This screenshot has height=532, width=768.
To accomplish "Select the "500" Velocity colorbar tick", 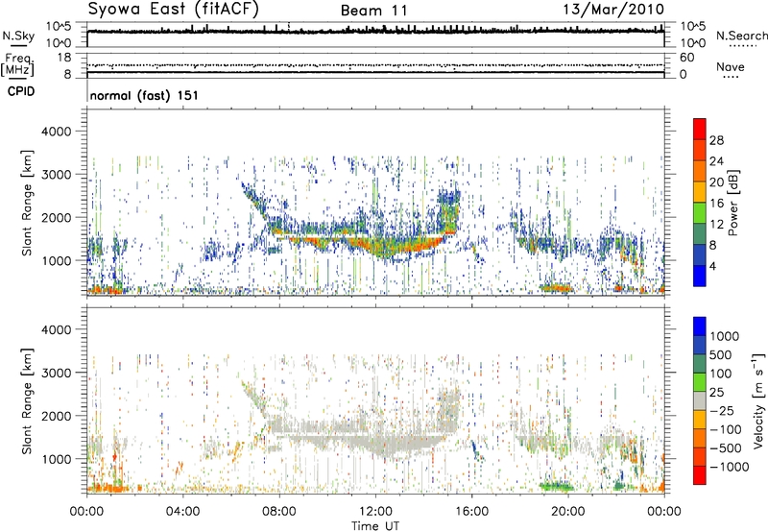I will 721,354.
